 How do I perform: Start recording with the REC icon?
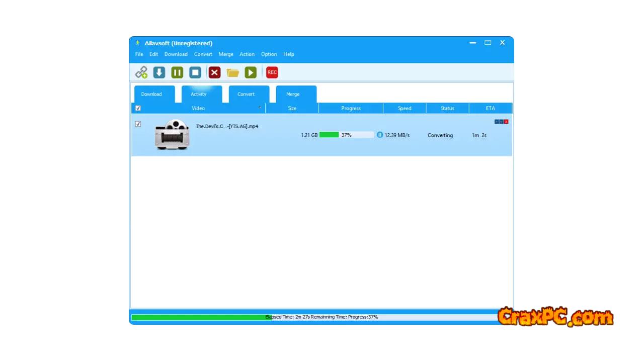(272, 72)
